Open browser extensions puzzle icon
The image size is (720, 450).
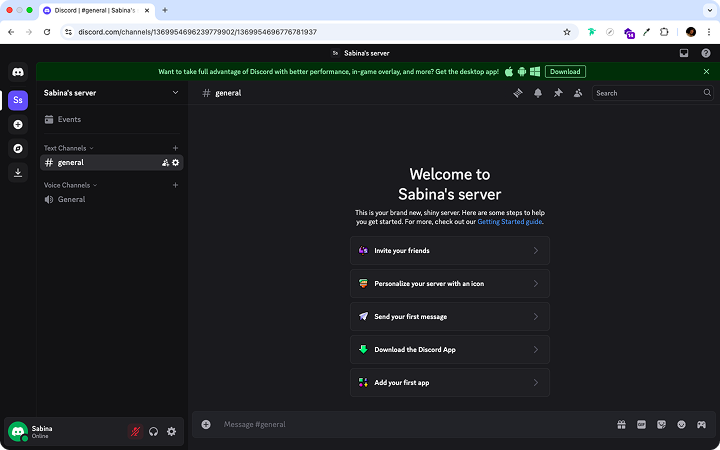[x=664, y=32]
